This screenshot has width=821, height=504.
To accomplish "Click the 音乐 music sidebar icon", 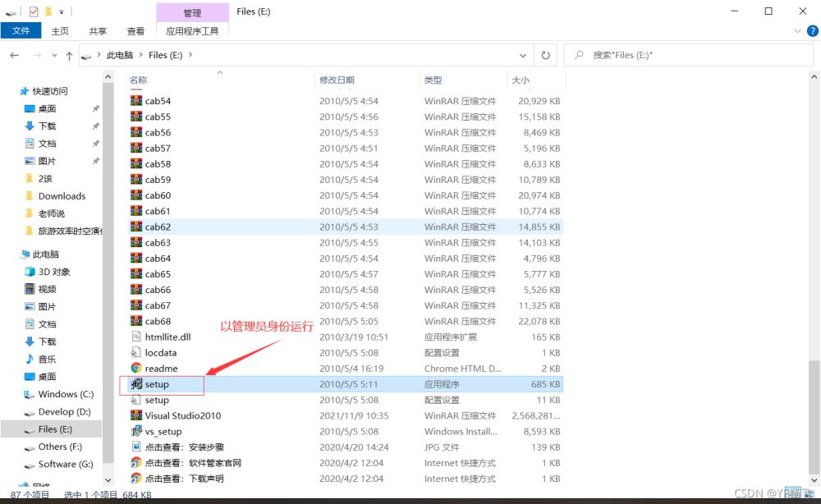I will pos(30,359).
